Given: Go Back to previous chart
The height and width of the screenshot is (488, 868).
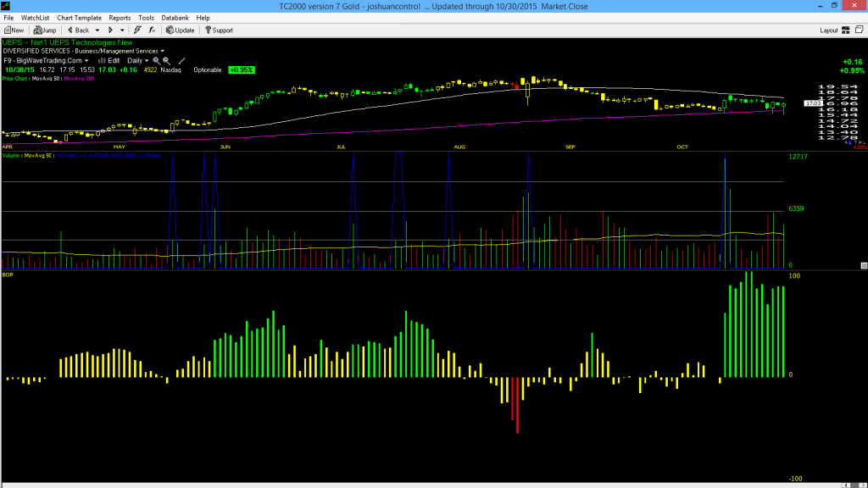Looking at the screenshot, I should point(78,30).
